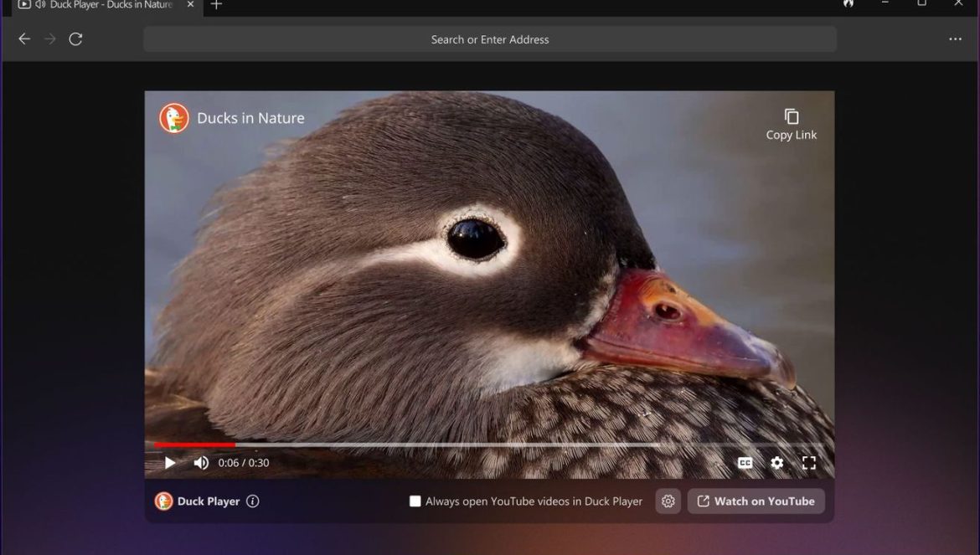Show Duck Player info tooltip icon
This screenshot has width=980, height=555.
pyautogui.click(x=252, y=501)
